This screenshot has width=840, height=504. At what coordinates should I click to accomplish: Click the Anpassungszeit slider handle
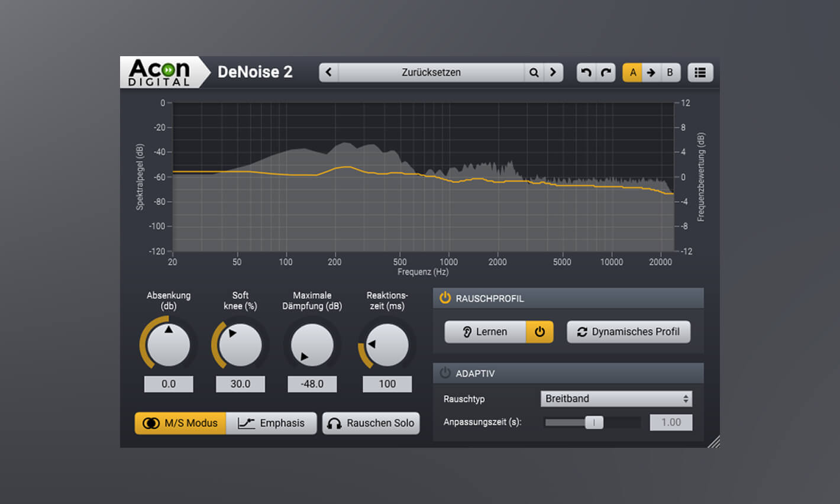pyautogui.click(x=594, y=422)
